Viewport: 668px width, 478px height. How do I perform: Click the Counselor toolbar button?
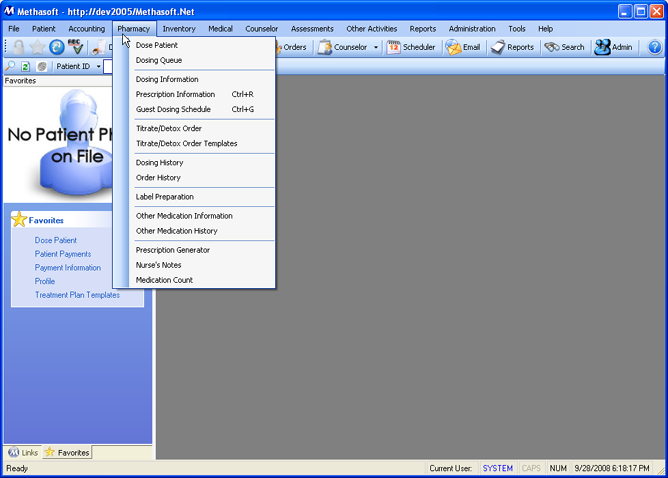pyautogui.click(x=343, y=47)
